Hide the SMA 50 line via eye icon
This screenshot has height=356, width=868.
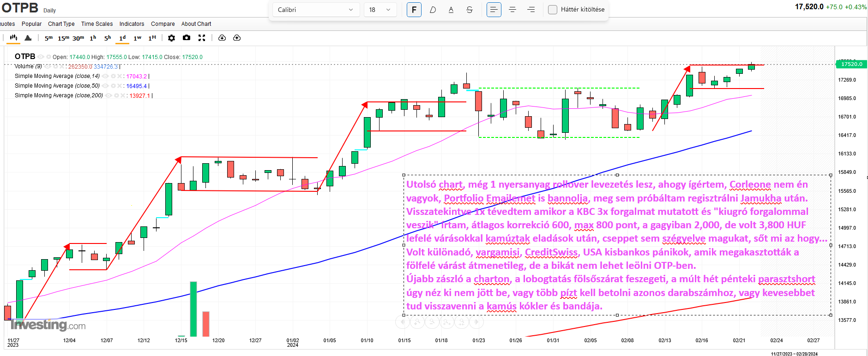[x=105, y=86]
